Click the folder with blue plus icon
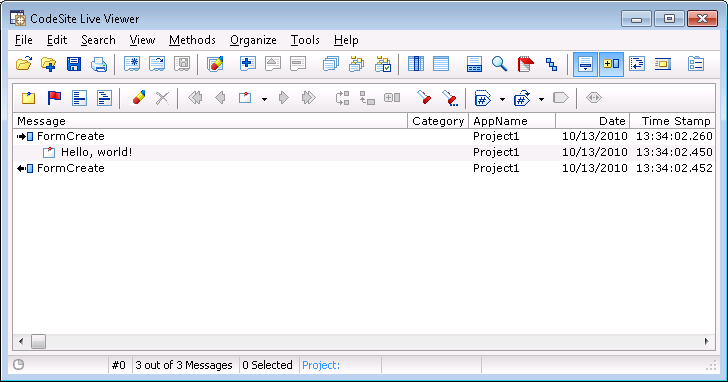This screenshot has width=728, height=382. pyautogui.click(x=48, y=64)
